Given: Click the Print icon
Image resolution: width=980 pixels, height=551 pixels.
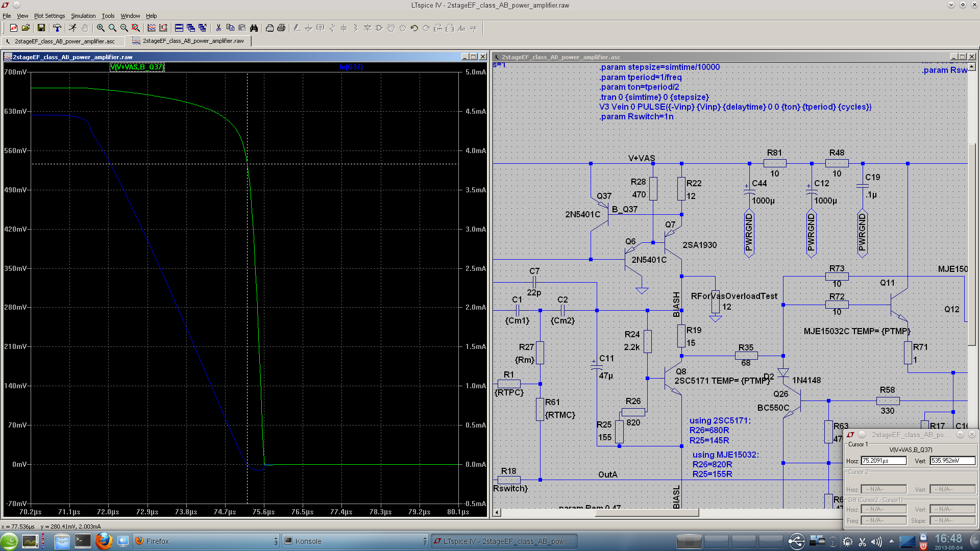Looking at the screenshot, I should pyautogui.click(x=281, y=28).
